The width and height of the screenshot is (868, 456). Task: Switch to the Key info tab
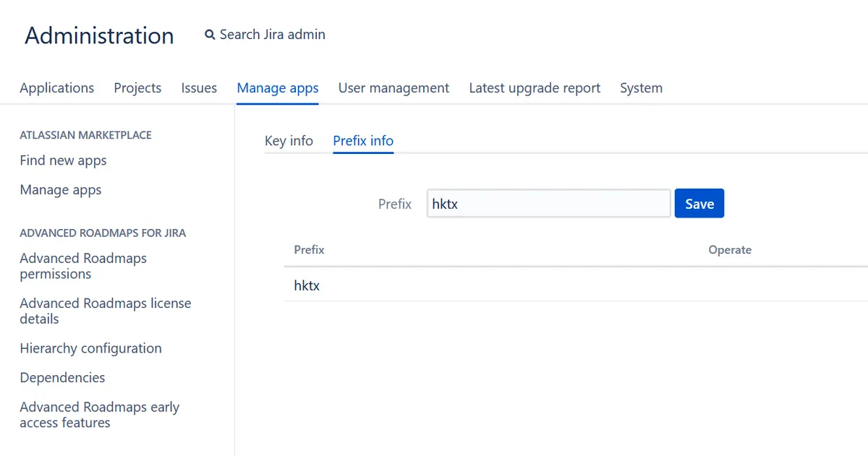tap(289, 141)
